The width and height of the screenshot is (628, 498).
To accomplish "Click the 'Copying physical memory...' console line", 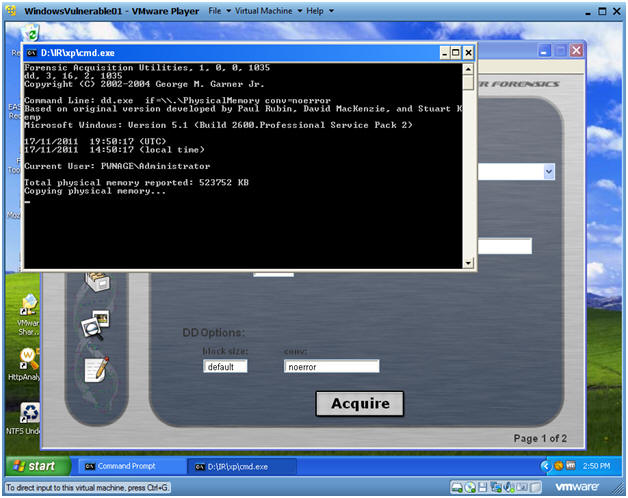I will click(95, 191).
